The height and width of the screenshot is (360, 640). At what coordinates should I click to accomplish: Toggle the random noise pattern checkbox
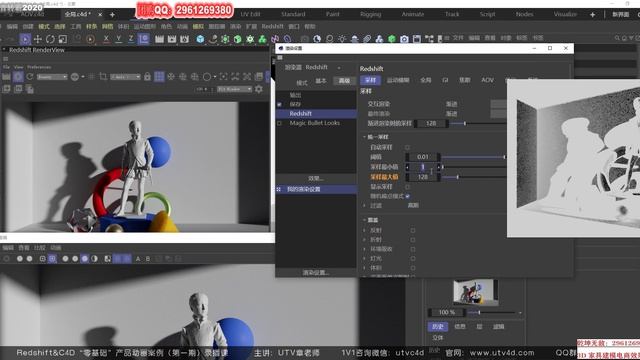tap(407, 196)
